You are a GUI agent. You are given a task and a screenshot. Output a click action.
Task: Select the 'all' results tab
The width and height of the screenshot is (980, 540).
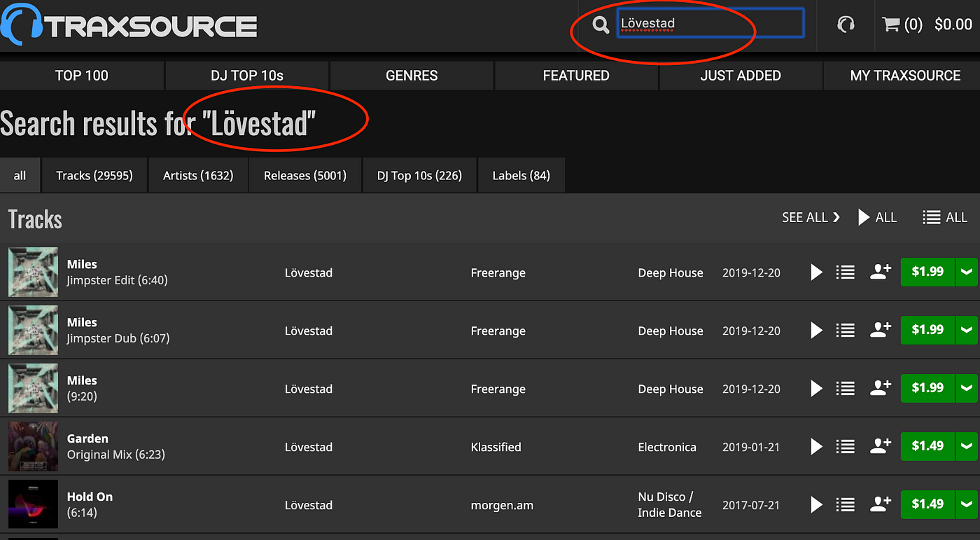tap(20, 175)
